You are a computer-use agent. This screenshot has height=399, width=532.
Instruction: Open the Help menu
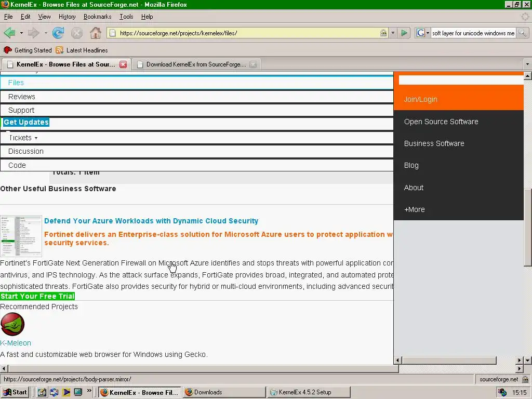[x=147, y=17]
